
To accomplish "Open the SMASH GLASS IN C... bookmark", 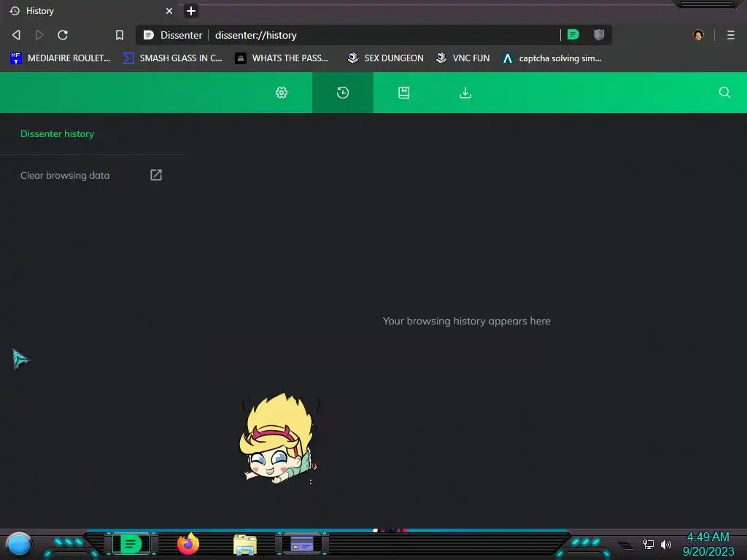I will tap(172, 58).
